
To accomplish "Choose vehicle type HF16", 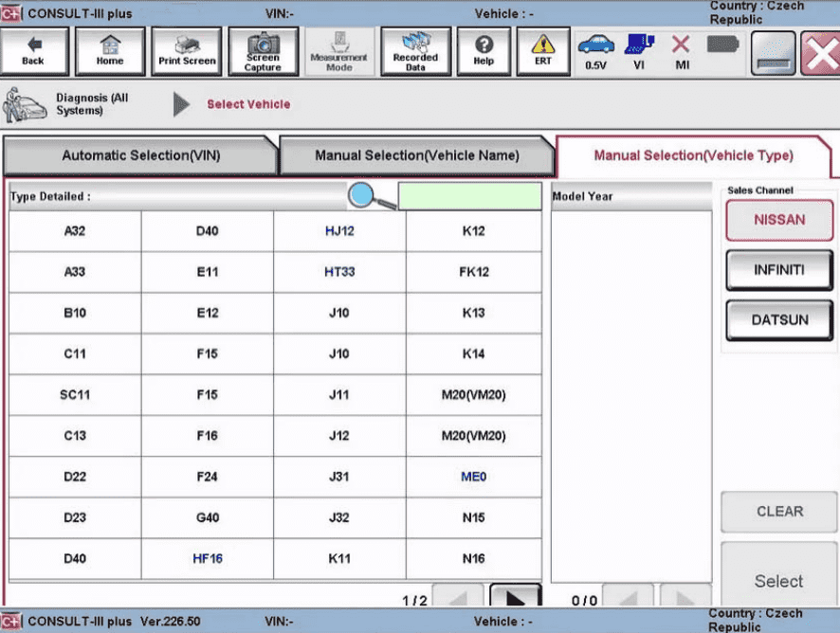I will [208, 559].
